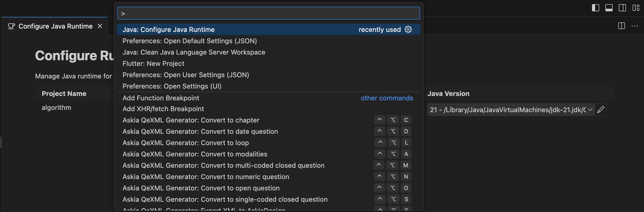The image size is (644, 212).
Task: Click the L key badge for Convert to loop
Action: coord(406,143)
